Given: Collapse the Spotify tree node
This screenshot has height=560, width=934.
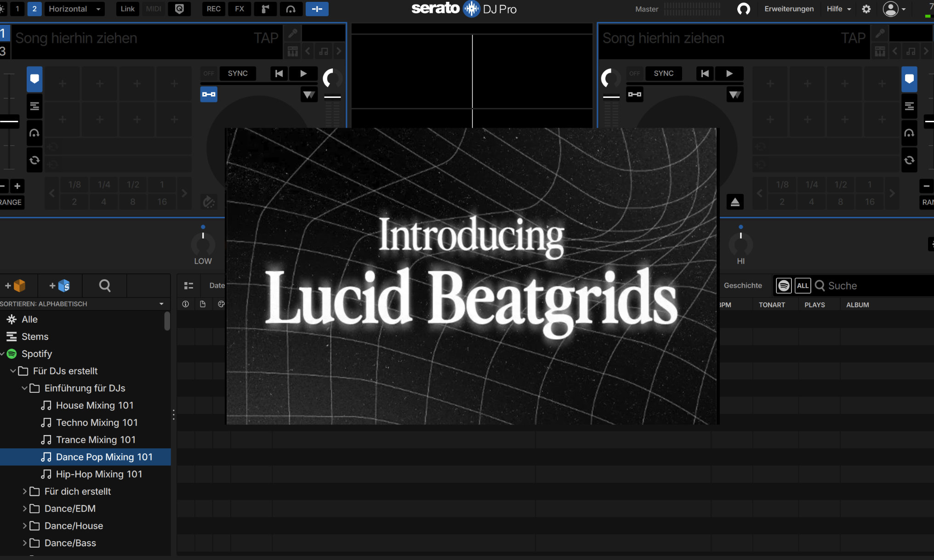Looking at the screenshot, I should click(3, 354).
